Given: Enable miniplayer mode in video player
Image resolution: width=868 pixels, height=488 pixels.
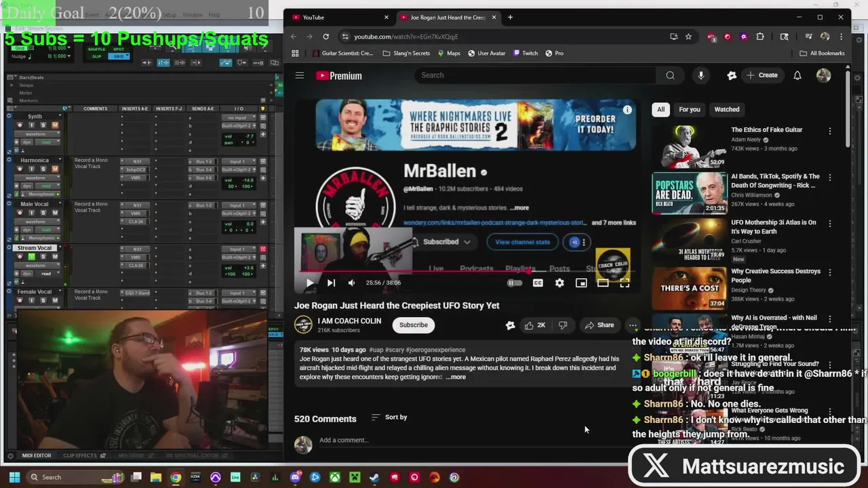Looking at the screenshot, I should [x=581, y=283].
